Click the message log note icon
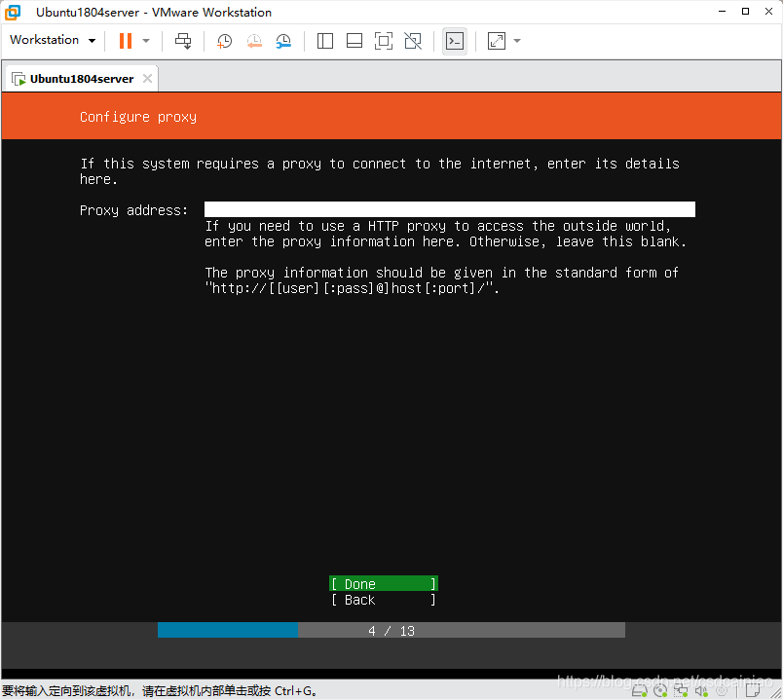 click(753, 691)
